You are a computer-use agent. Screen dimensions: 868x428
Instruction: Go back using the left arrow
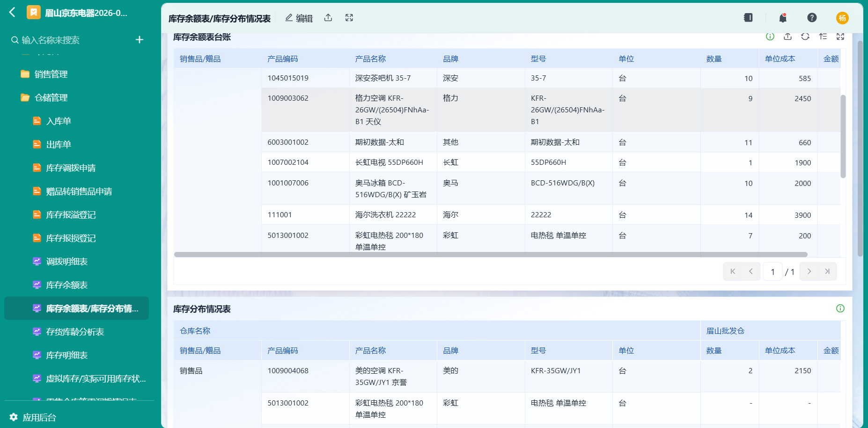tap(12, 12)
